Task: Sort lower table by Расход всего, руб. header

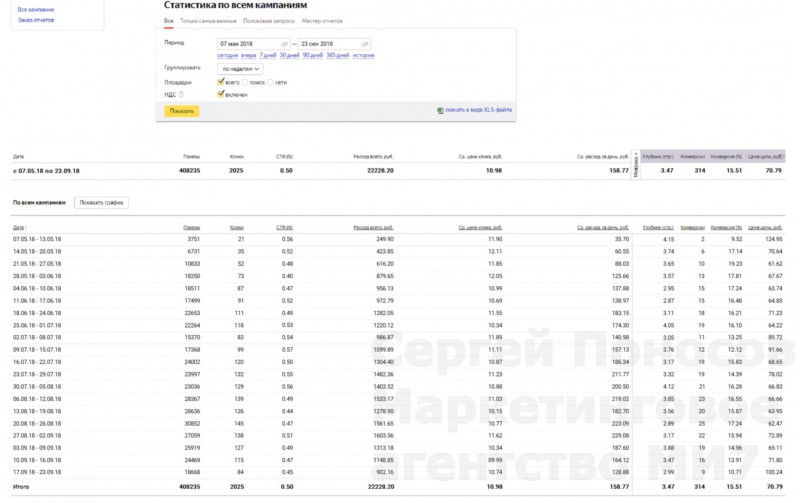Action: point(373,228)
